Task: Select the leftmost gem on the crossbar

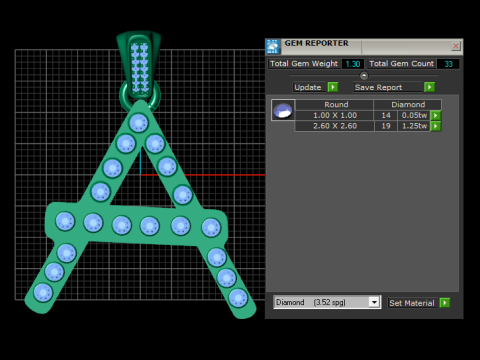Action: coord(65,221)
